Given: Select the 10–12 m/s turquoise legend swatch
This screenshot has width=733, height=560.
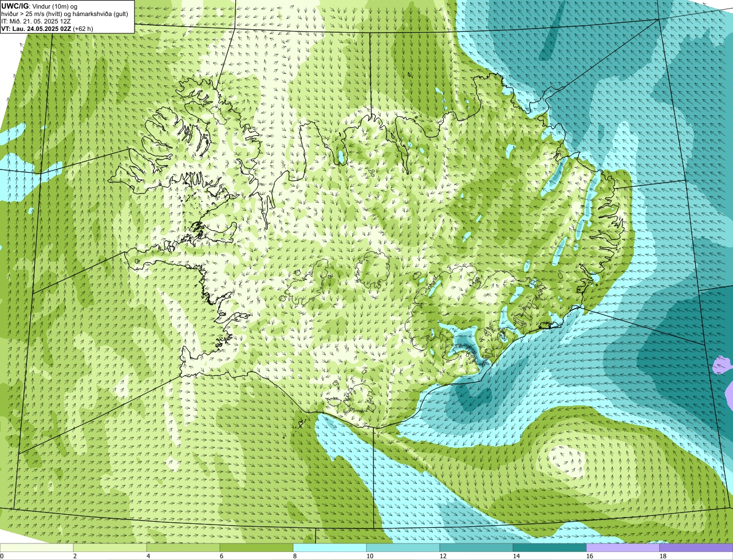Looking at the screenshot, I should [403, 547].
